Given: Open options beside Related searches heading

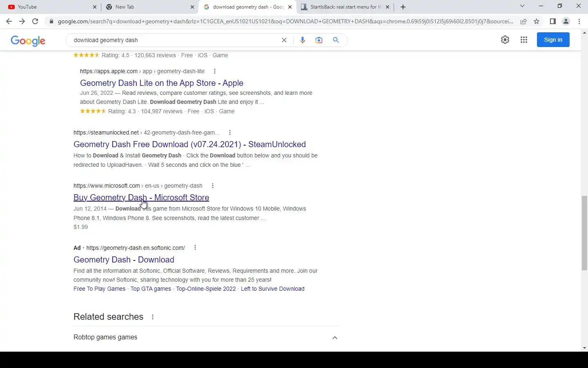Looking at the screenshot, I should tap(153, 317).
